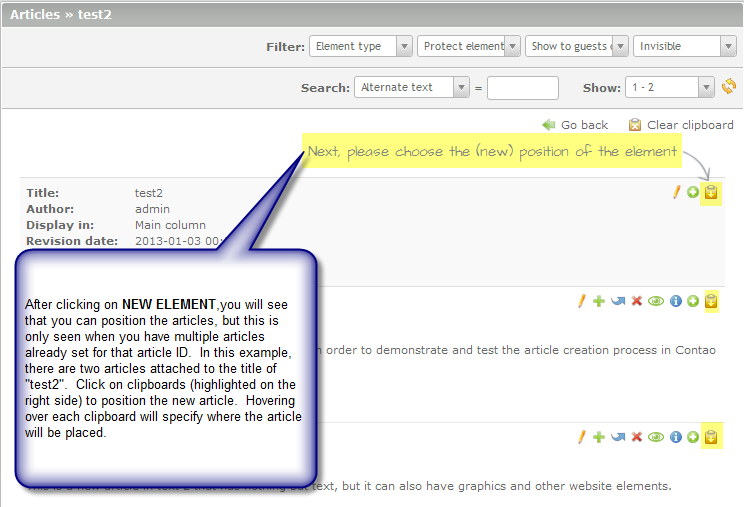Click the empty search value input field
Image resolution: width=744 pixels, height=507 pixels.
point(522,88)
